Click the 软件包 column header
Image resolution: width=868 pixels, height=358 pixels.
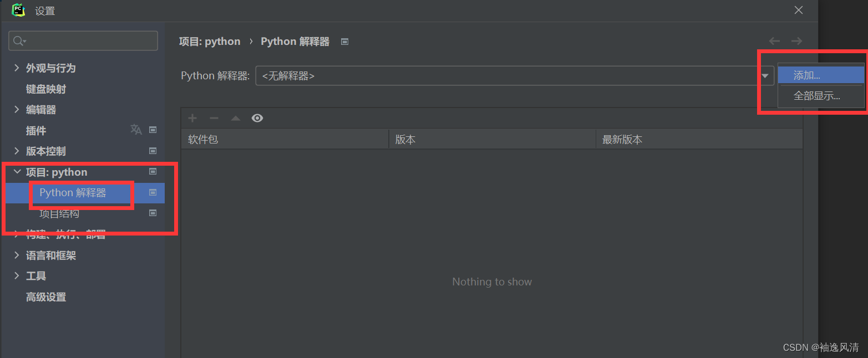tap(285, 140)
